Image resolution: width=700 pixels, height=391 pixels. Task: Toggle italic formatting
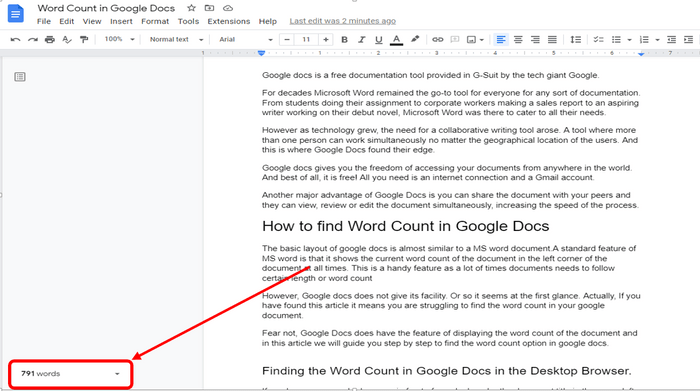point(362,40)
